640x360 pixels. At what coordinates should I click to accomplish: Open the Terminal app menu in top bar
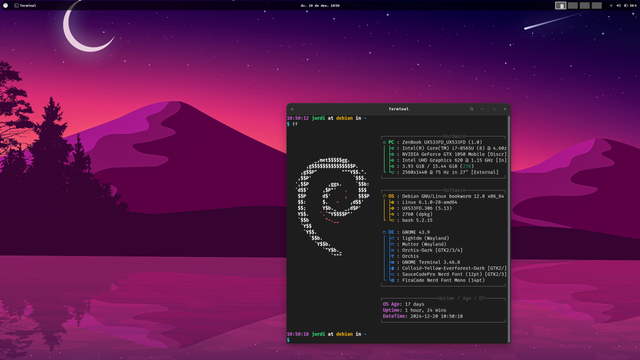point(25,5)
